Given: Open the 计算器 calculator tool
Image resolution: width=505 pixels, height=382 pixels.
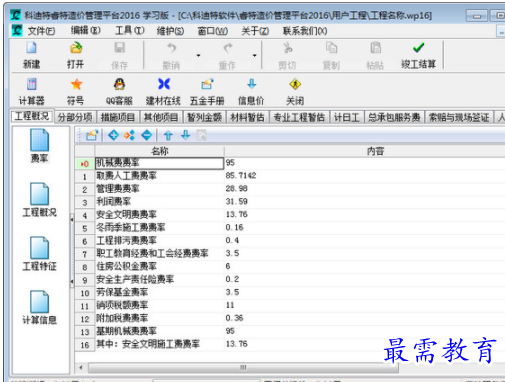Looking at the screenshot, I should (x=32, y=84).
